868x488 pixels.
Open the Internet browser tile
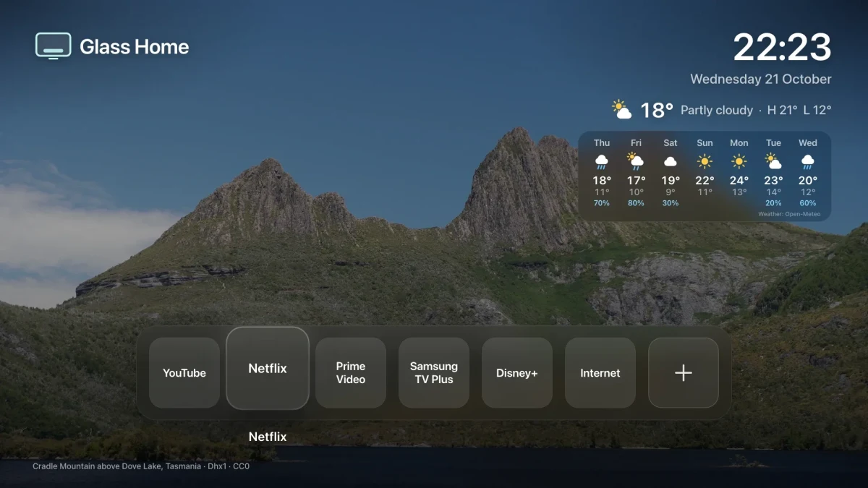(600, 373)
